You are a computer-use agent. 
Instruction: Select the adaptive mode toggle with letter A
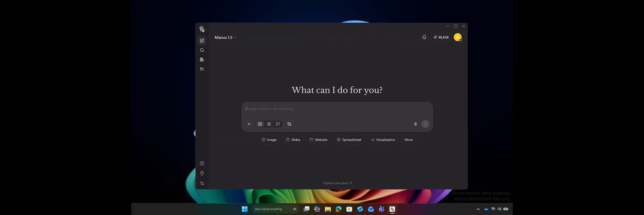[x=260, y=124]
